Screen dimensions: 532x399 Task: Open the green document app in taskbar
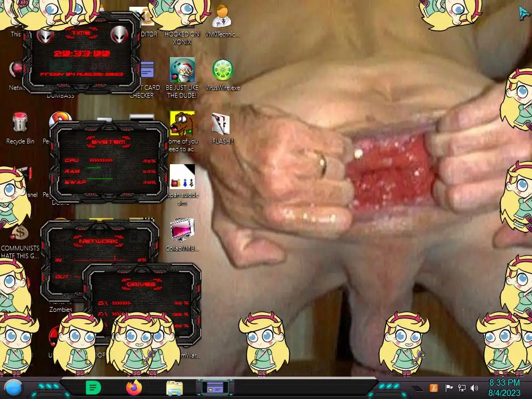coord(94,388)
